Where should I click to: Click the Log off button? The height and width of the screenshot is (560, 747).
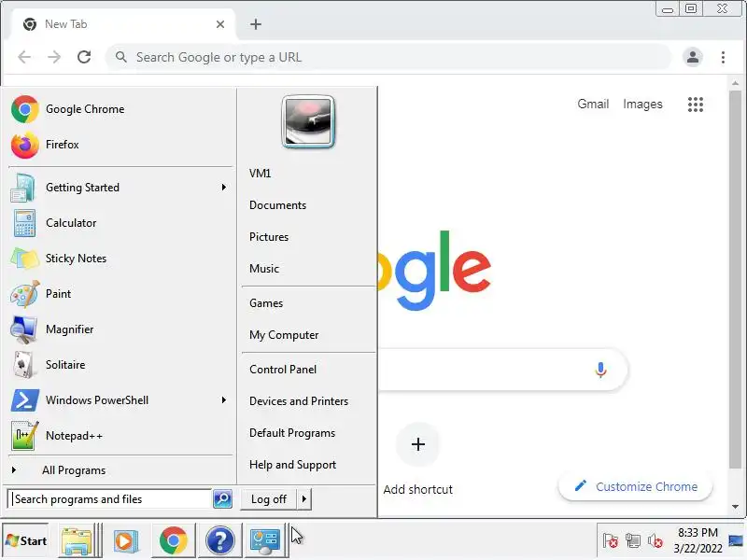point(269,499)
